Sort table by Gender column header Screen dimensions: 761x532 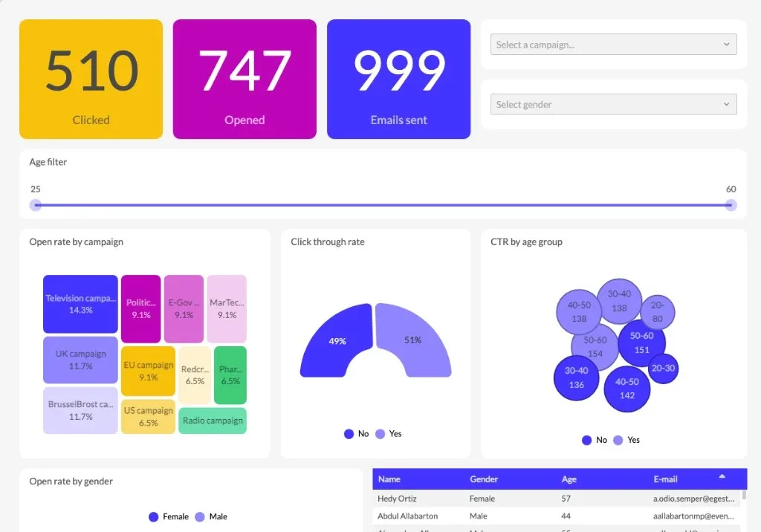point(483,479)
